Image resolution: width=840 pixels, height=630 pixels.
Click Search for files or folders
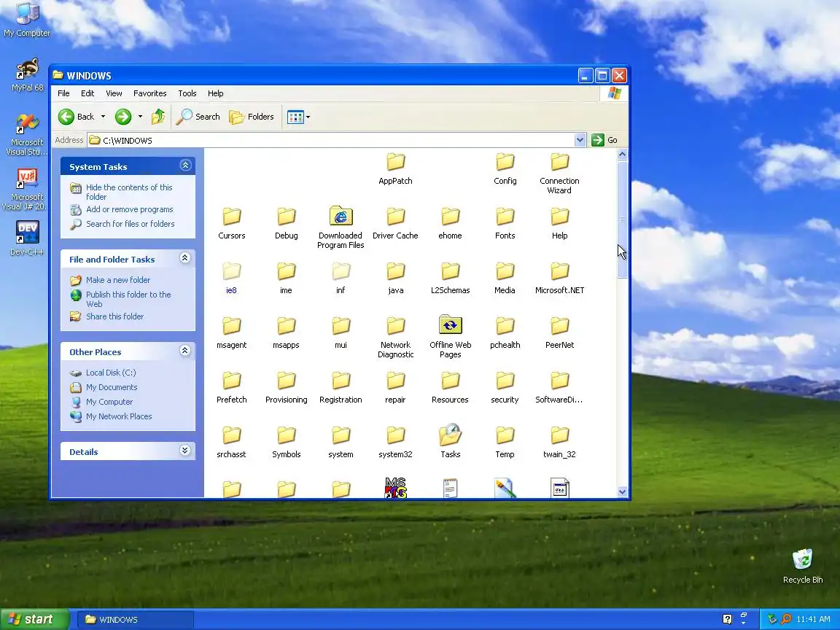pyautogui.click(x=131, y=224)
